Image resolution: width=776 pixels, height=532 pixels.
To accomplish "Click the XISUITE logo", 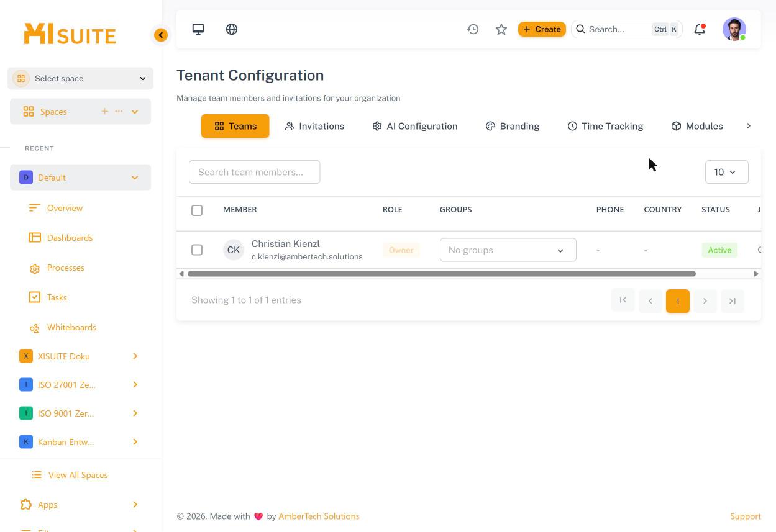I will point(70,34).
